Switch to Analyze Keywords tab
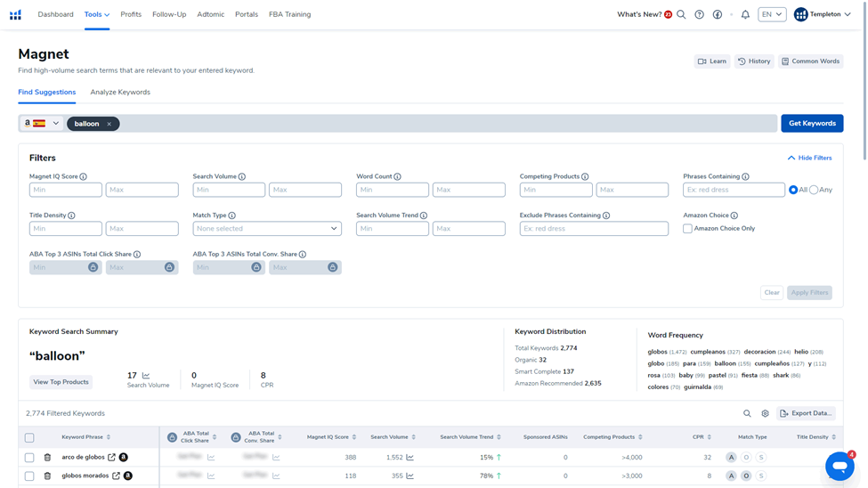This screenshot has height=488, width=868. [120, 93]
